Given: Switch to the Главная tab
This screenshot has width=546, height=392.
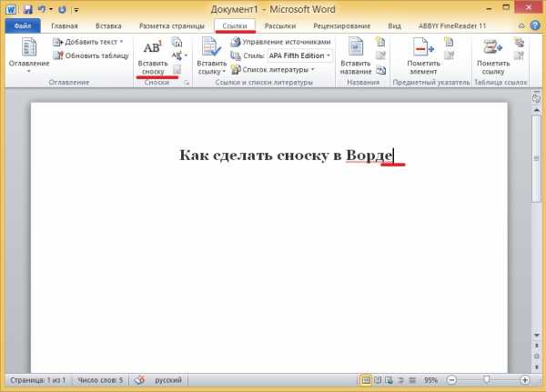Looking at the screenshot, I should (65, 25).
